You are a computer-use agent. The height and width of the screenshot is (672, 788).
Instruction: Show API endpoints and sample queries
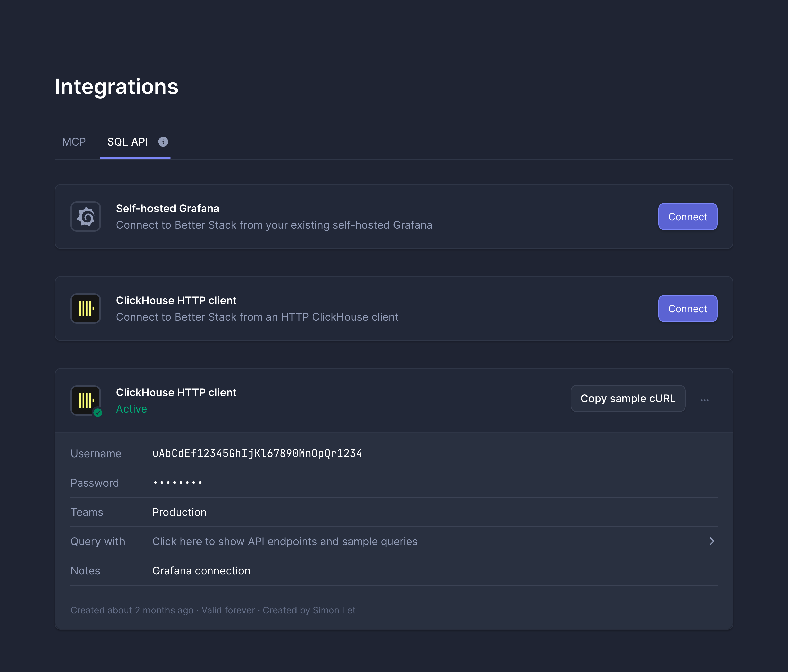coord(285,542)
